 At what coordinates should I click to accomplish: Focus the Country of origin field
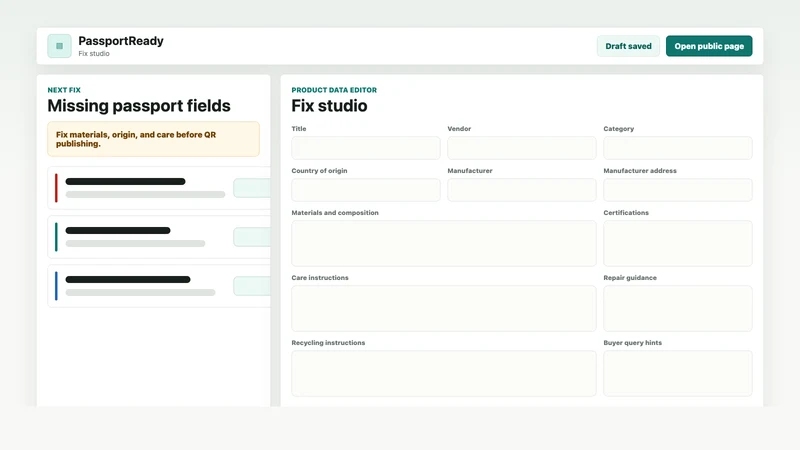[366, 190]
